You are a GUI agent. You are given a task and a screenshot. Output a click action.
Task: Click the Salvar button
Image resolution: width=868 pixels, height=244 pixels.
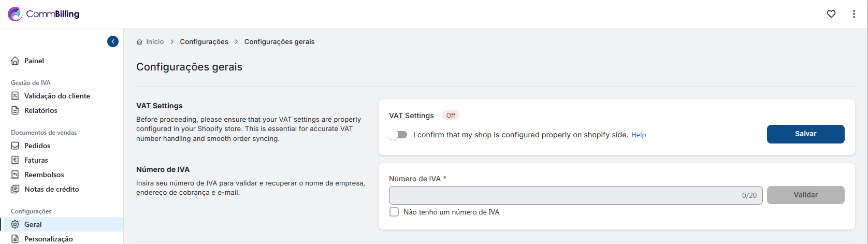click(x=805, y=134)
